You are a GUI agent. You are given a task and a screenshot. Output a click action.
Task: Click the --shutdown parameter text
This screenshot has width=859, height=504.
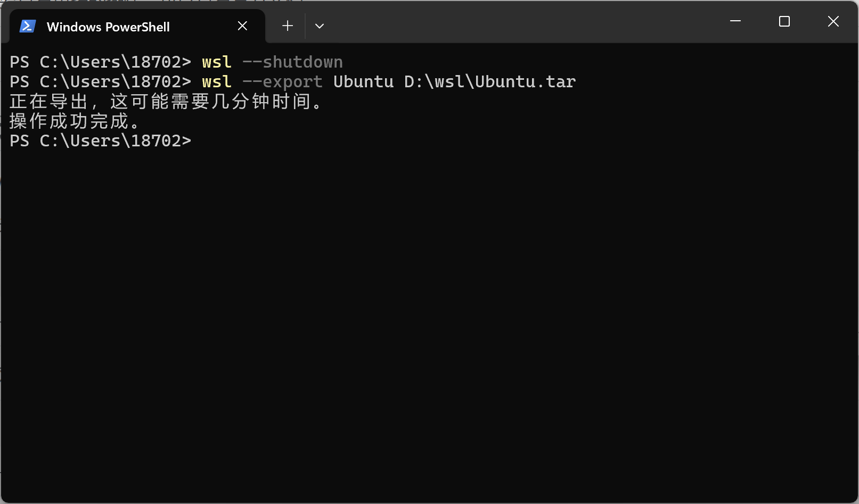292,62
